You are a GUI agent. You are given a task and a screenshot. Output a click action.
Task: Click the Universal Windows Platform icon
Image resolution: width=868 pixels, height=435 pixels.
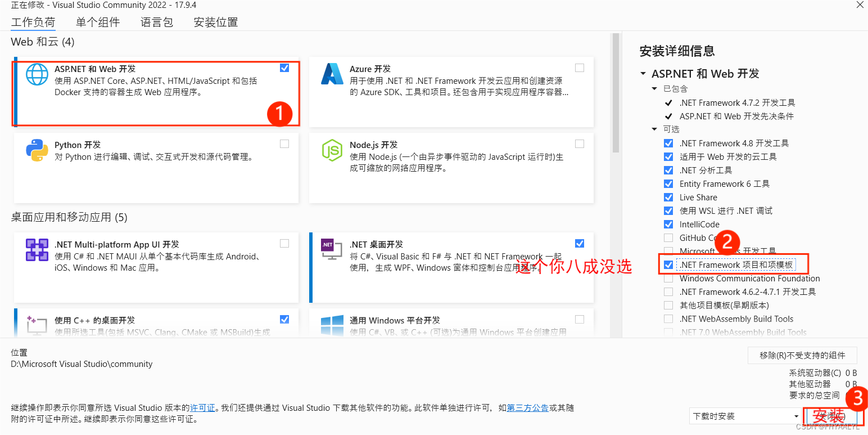pos(332,325)
